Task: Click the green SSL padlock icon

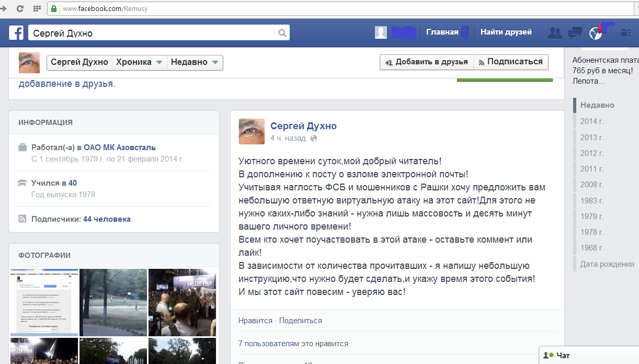Action: [54, 9]
